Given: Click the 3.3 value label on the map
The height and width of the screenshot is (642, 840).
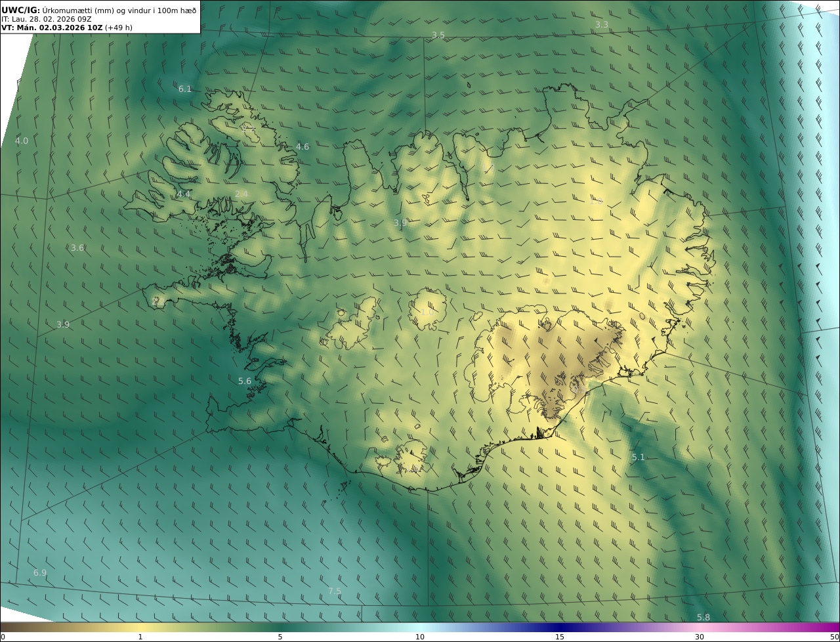Looking at the screenshot, I should coord(602,25).
